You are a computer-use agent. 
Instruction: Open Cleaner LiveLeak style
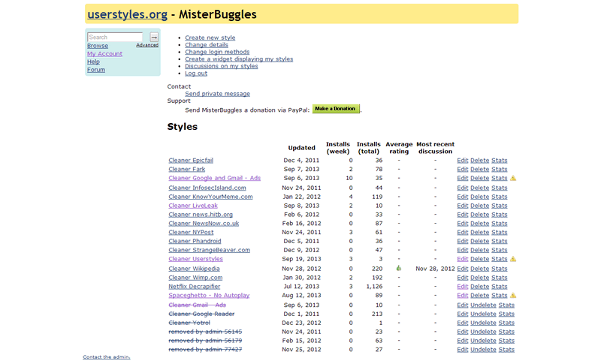tap(193, 206)
